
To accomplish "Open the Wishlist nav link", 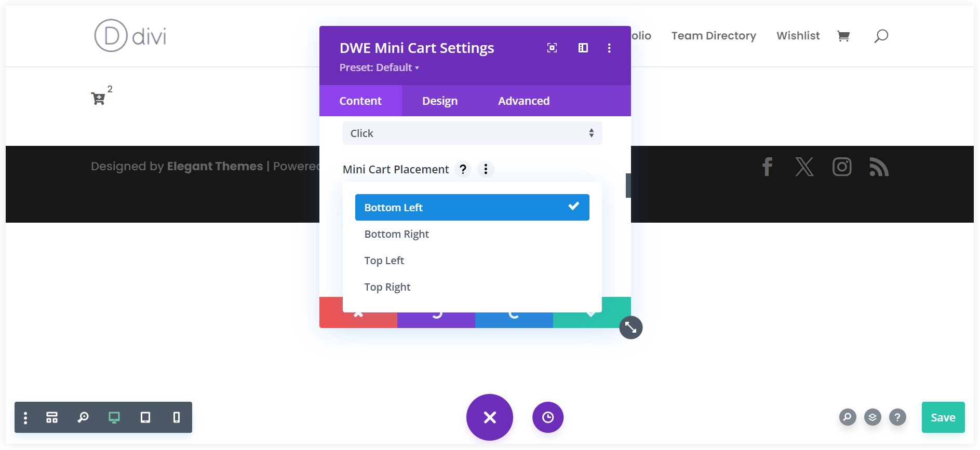I will click(798, 36).
